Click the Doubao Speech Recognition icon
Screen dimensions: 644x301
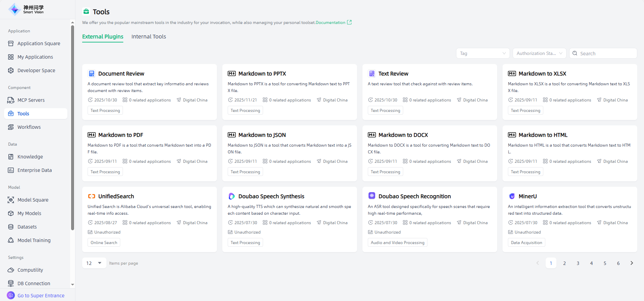372,196
